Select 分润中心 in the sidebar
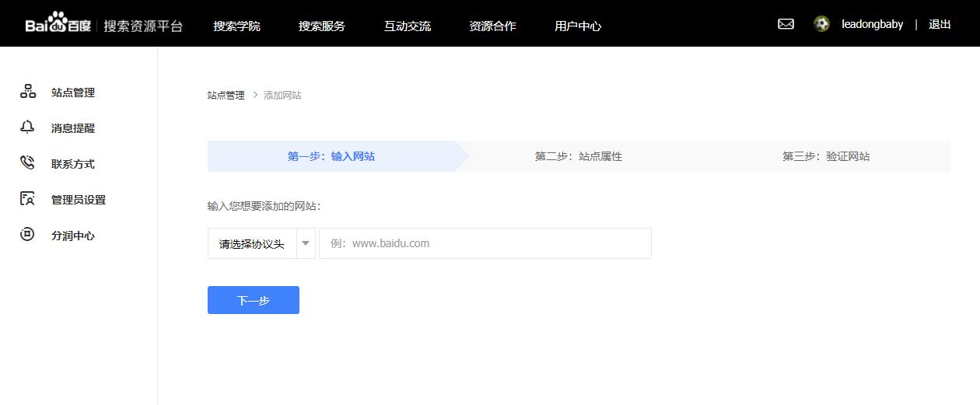The image size is (980, 405). (73, 236)
